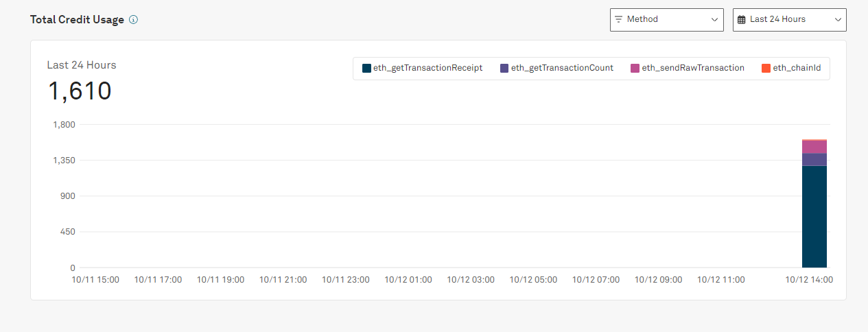Click the pink bar segment in chart

[814, 147]
